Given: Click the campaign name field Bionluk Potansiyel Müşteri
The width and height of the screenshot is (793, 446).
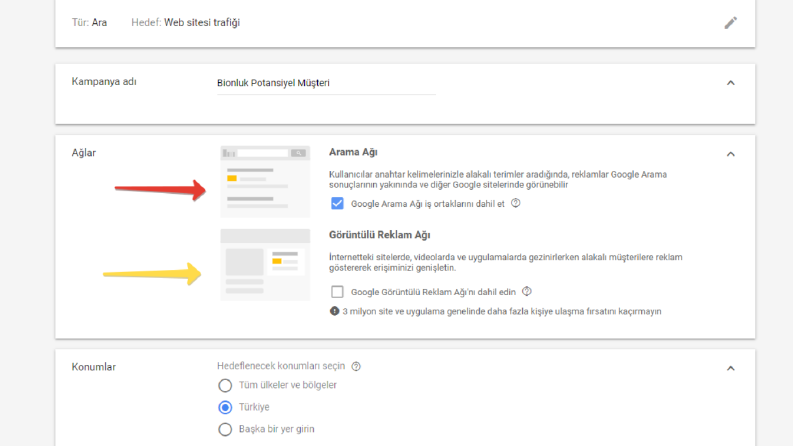Looking at the screenshot, I should (326, 83).
